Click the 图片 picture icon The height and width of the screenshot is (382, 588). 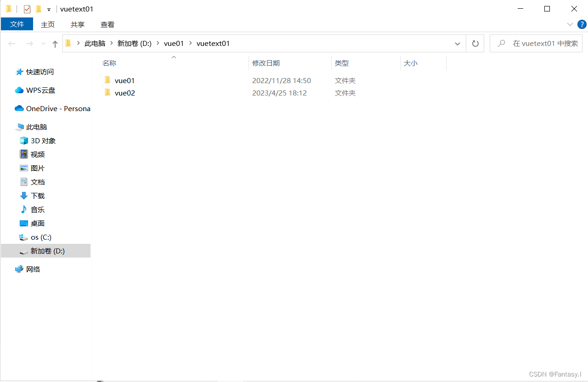(x=24, y=168)
